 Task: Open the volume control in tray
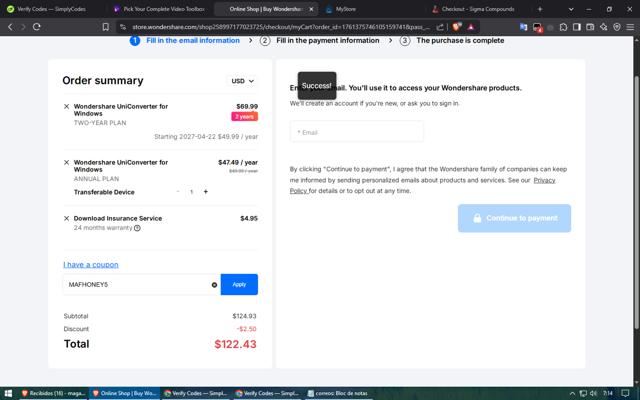click(593, 393)
